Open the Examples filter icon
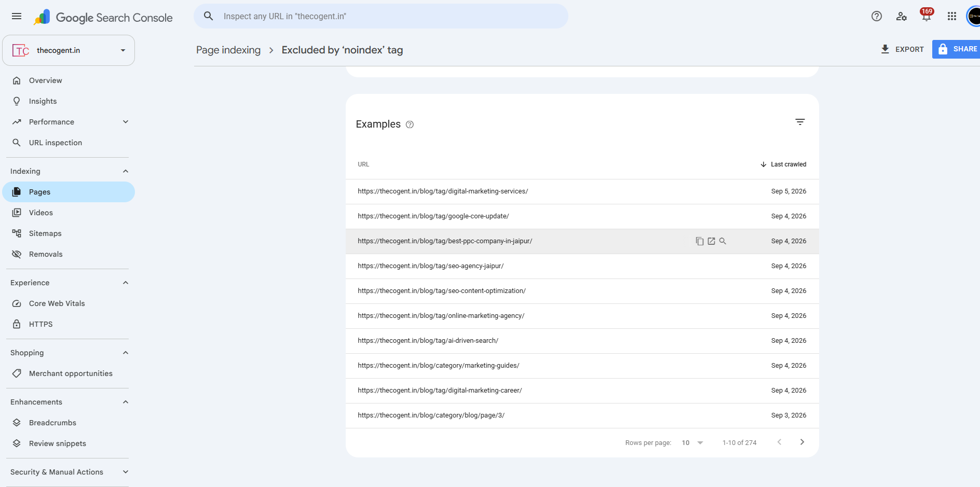980x487 pixels. click(800, 122)
